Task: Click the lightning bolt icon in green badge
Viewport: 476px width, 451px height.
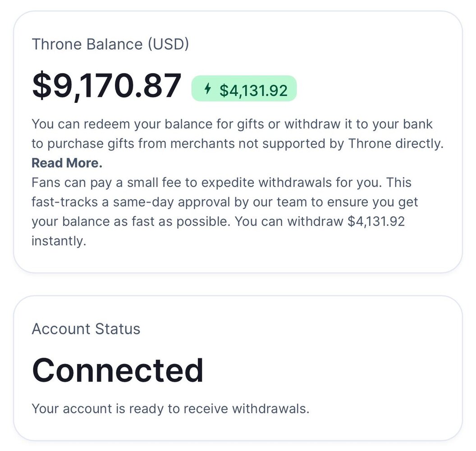Action: (208, 89)
